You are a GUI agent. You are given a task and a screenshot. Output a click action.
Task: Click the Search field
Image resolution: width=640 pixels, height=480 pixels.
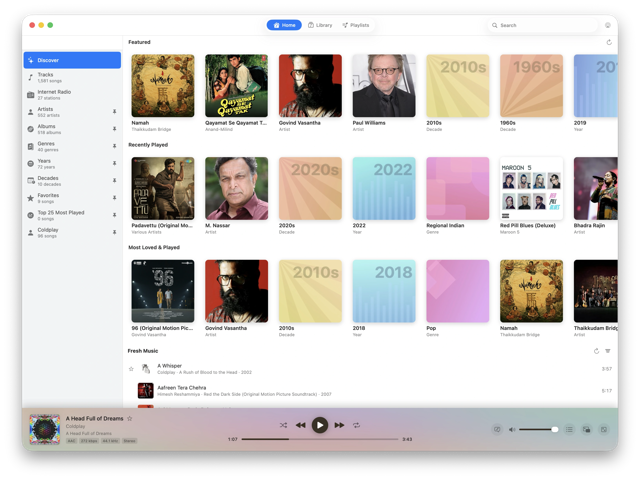click(543, 25)
